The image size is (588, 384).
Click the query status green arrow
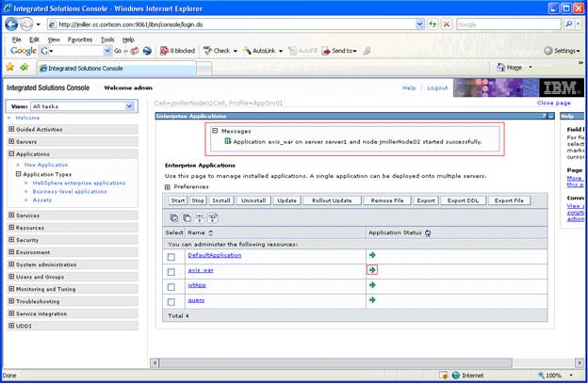[372, 300]
